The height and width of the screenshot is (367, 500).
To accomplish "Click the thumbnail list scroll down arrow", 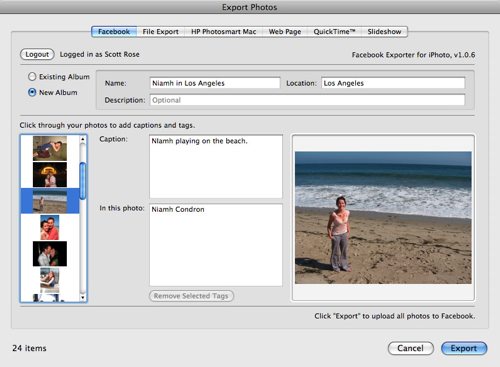I will 83,298.
